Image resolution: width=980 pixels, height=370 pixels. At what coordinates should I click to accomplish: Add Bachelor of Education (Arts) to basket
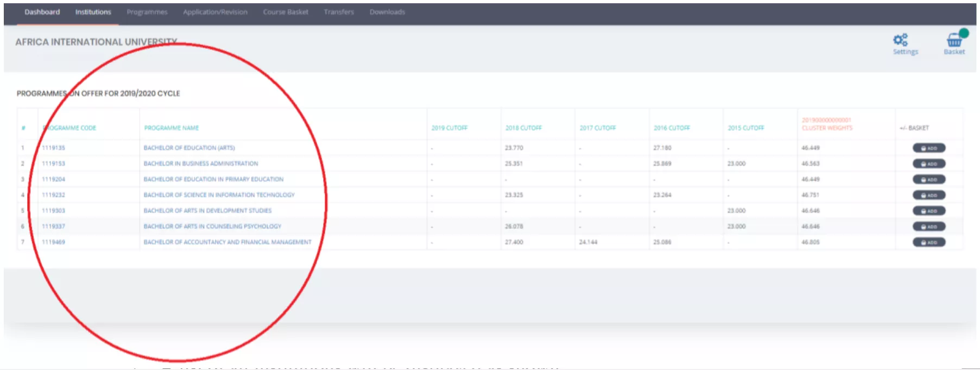point(929,148)
